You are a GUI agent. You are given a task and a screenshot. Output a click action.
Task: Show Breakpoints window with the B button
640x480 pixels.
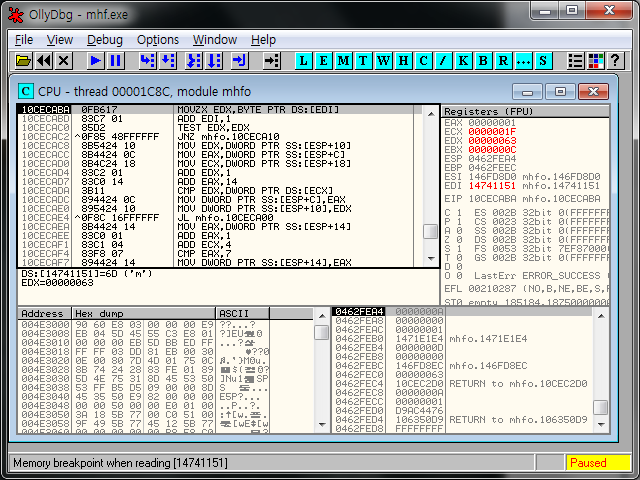[x=483, y=61]
